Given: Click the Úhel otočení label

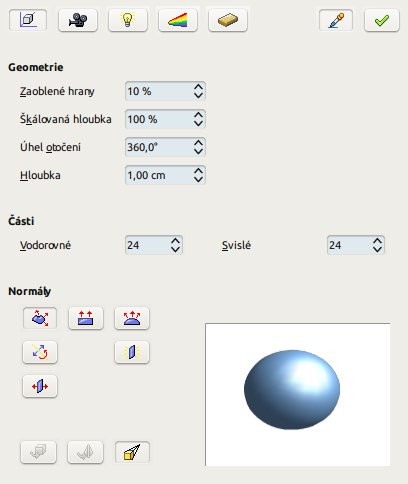Looking at the screenshot, I should [50, 147].
